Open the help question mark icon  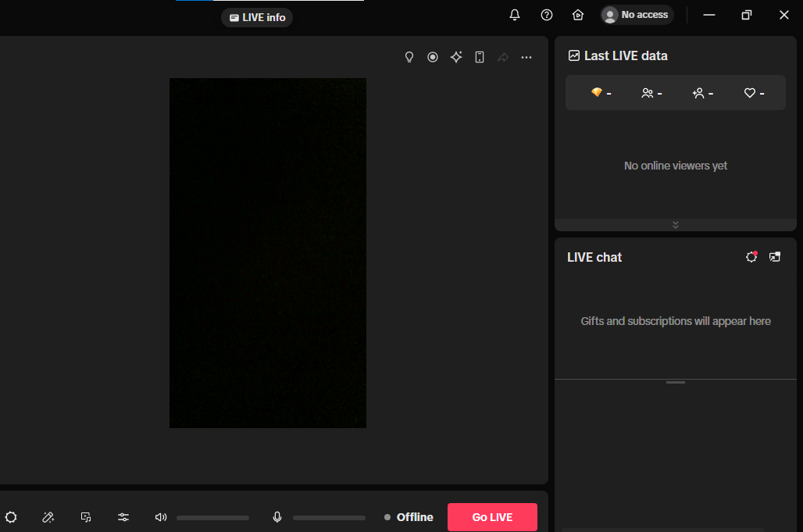[x=546, y=14]
